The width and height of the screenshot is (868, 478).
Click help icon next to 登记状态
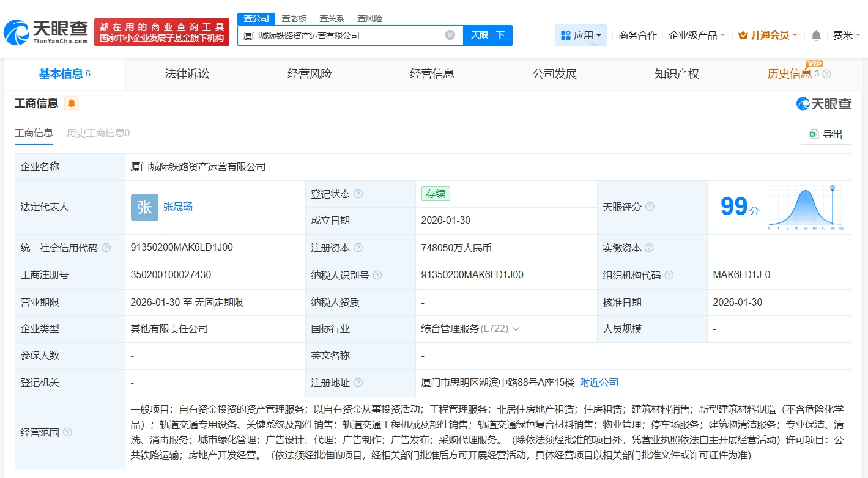coord(358,194)
